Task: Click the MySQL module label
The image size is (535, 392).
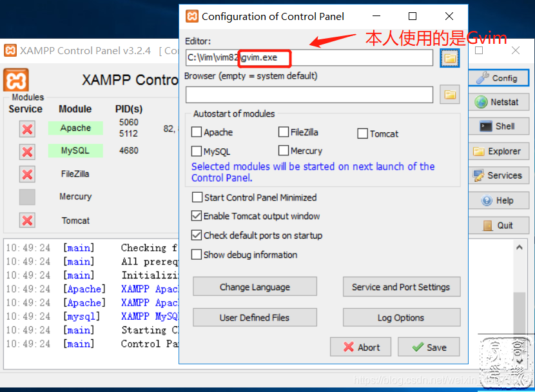Action: click(75, 150)
